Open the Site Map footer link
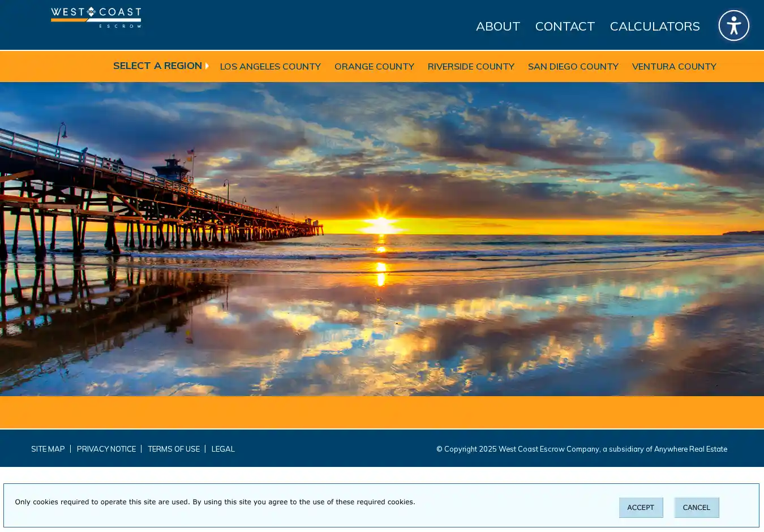The image size is (764, 532). (x=48, y=449)
